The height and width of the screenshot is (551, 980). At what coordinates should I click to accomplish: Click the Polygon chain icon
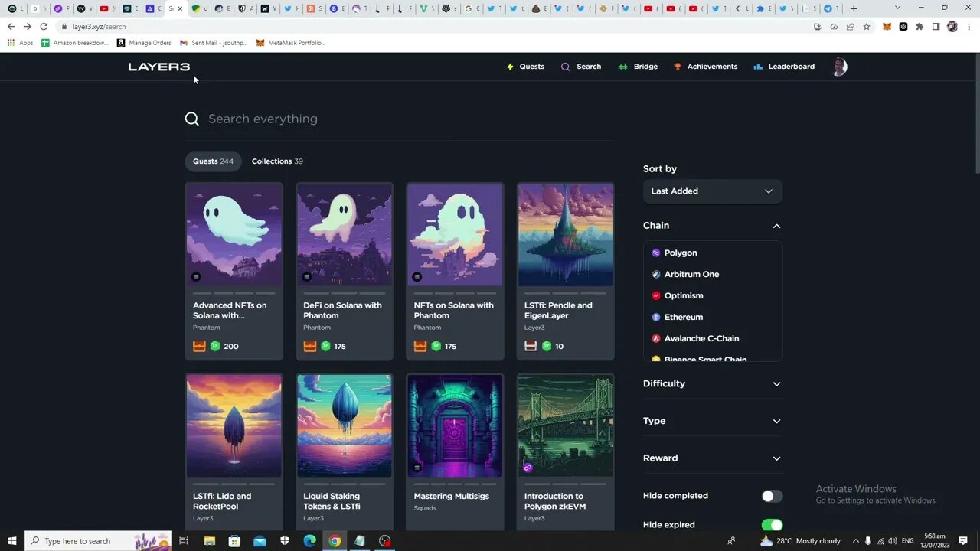click(x=656, y=253)
